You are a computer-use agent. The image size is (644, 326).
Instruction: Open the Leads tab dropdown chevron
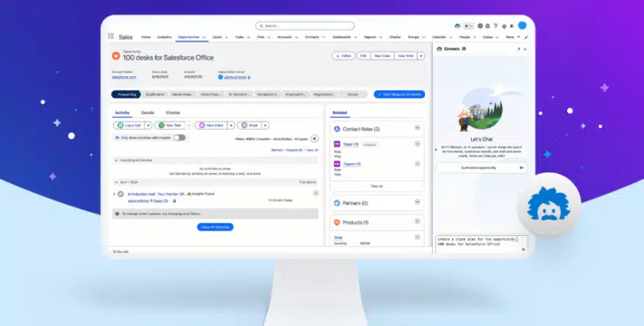click(227, 37)
